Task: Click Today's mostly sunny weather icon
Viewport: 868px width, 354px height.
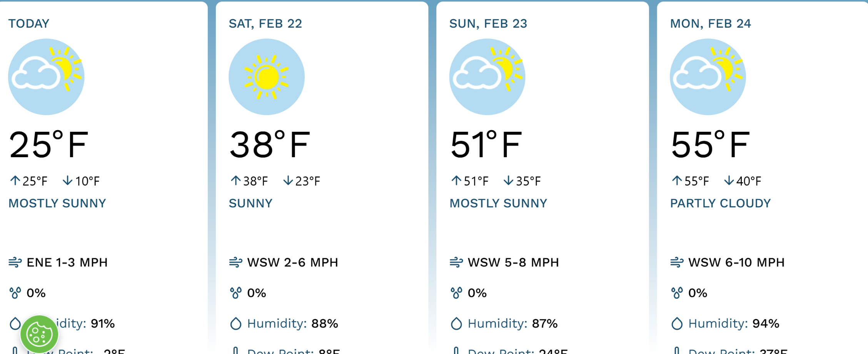Action: pos(46,77)
